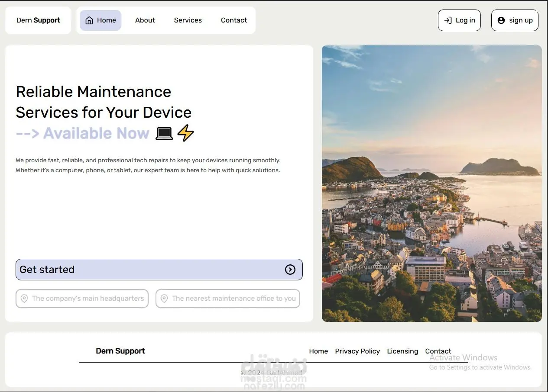This screenshot has width=548, height=392.
Task: Click the Dern Support logo in the header
Action: pos(38,20)
